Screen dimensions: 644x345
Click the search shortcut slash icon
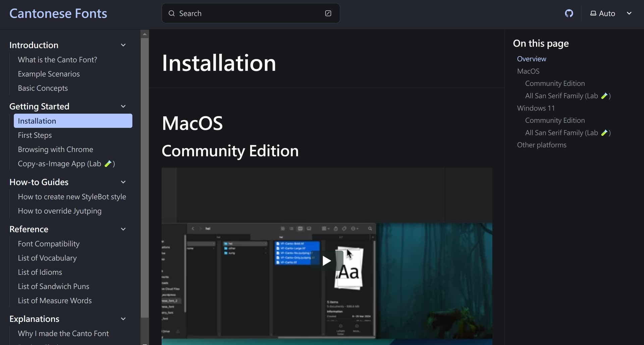(x=328, y=13)
